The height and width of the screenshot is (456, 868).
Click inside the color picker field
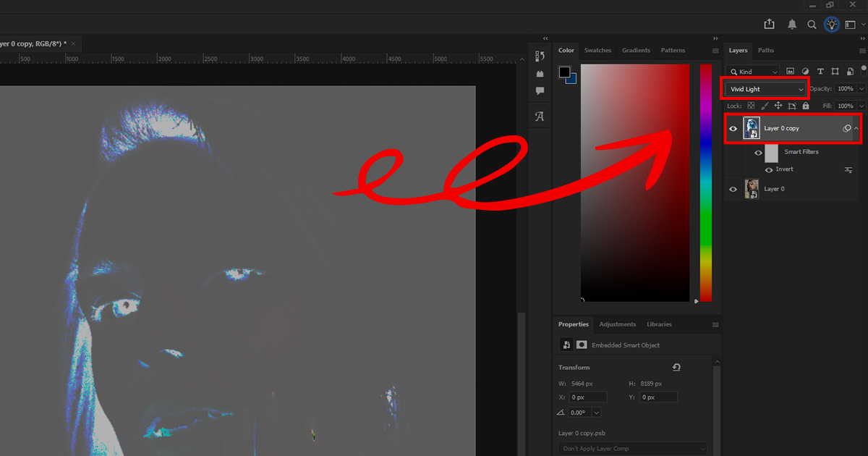point(635,182)
